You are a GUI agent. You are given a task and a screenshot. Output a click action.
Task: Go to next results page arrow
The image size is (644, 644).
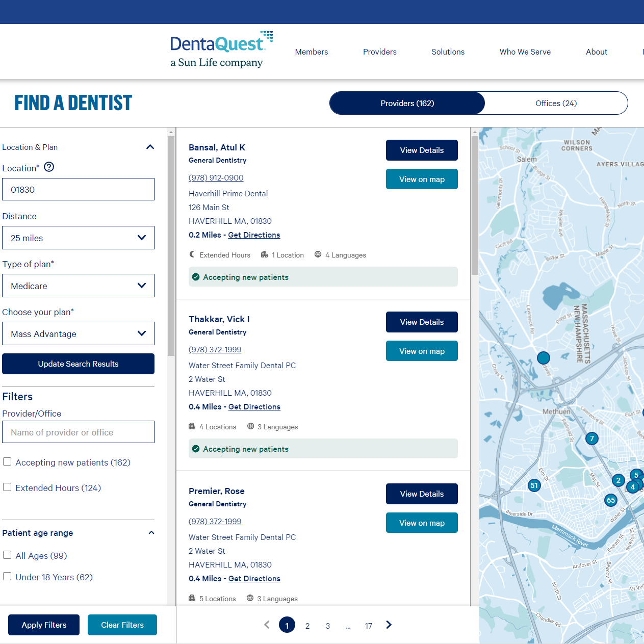point(389,625)
